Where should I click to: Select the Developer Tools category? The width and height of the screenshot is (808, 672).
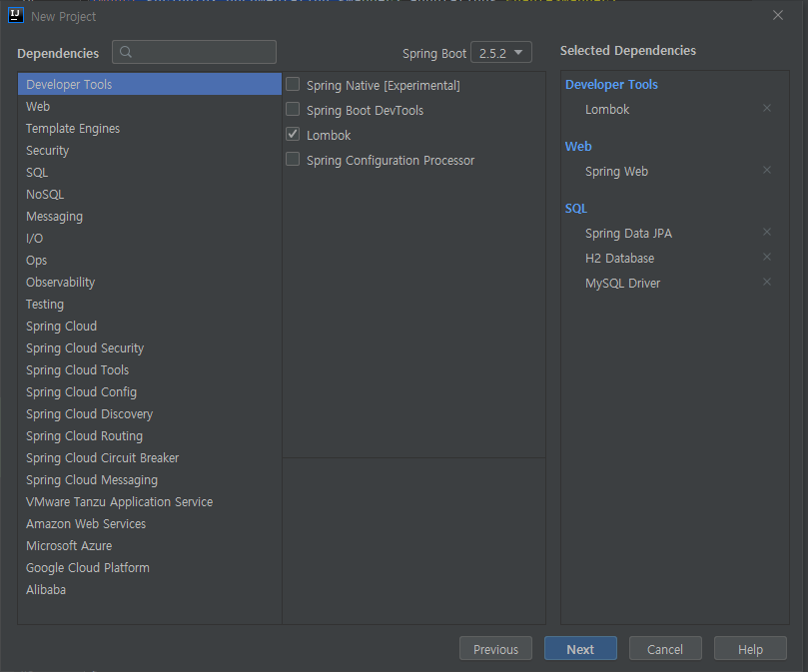(150, 84)
